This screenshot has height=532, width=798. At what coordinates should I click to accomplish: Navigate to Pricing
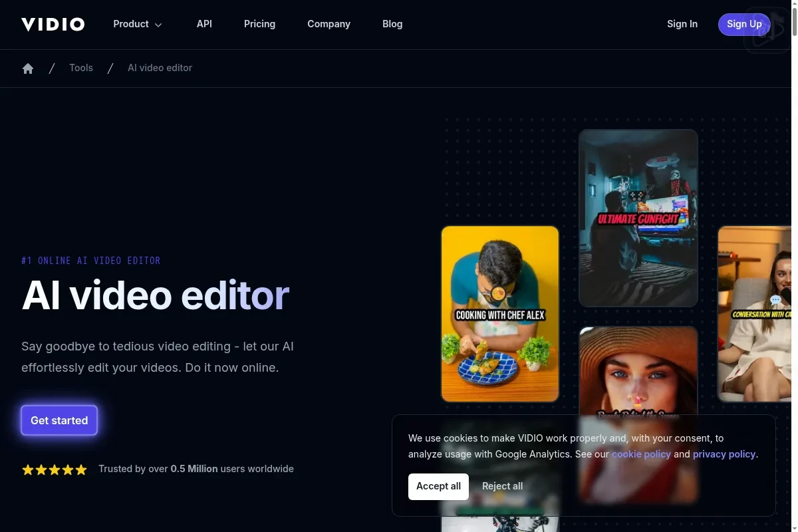click(x=259, y=24)
